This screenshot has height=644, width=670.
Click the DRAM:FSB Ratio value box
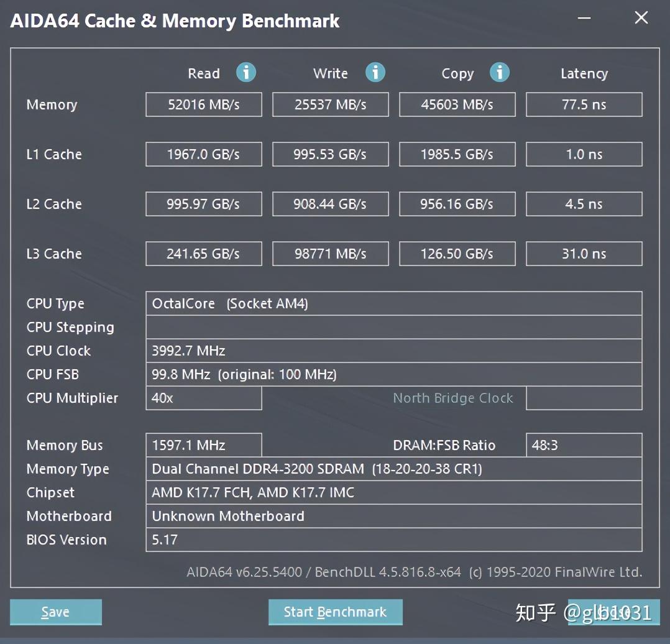pyautogui.click(x=584, y=445)
